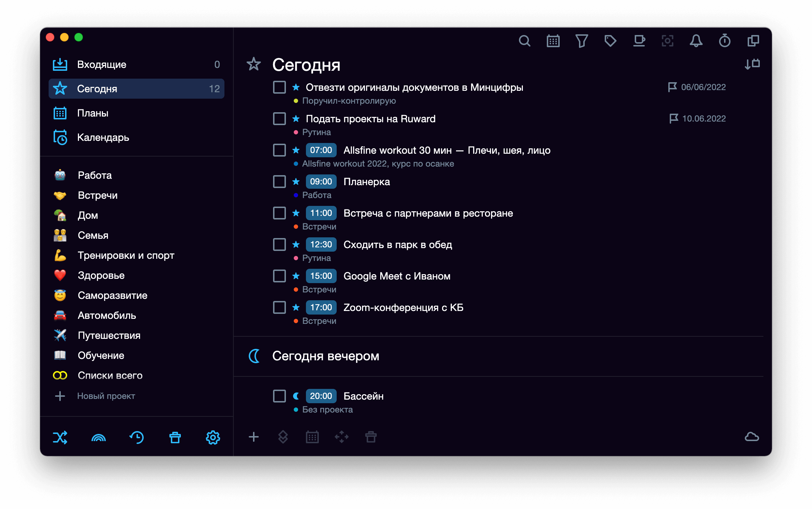Open the Автомобиль project

(137, 315)
